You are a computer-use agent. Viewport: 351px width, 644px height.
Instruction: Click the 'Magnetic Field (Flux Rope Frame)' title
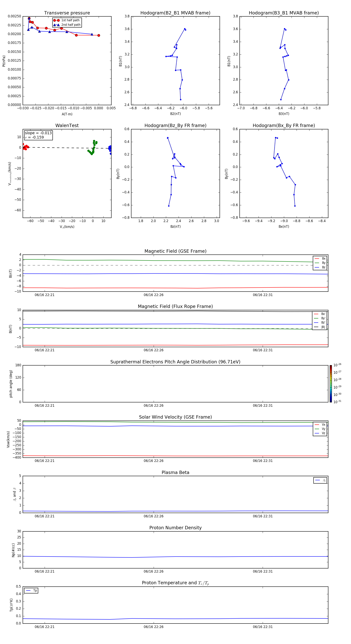pos(175,307)
